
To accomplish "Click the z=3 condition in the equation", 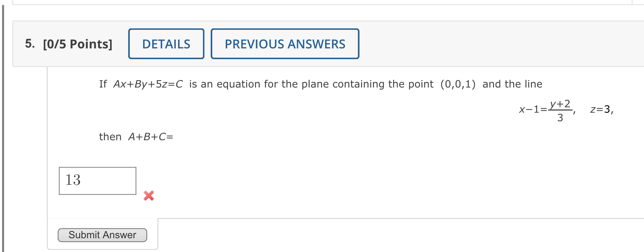I will pyautogui.click(x=601, y=109).
